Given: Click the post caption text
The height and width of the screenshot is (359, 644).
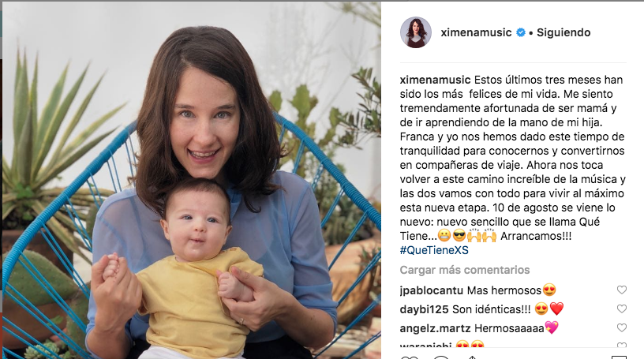Looking at the screenshot, I should [513, 165].
